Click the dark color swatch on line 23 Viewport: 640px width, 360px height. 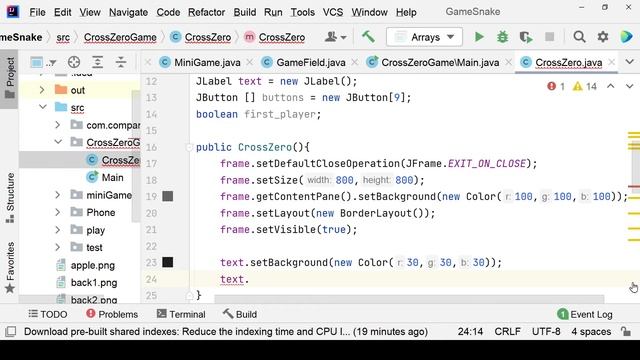tap(168, 262)
